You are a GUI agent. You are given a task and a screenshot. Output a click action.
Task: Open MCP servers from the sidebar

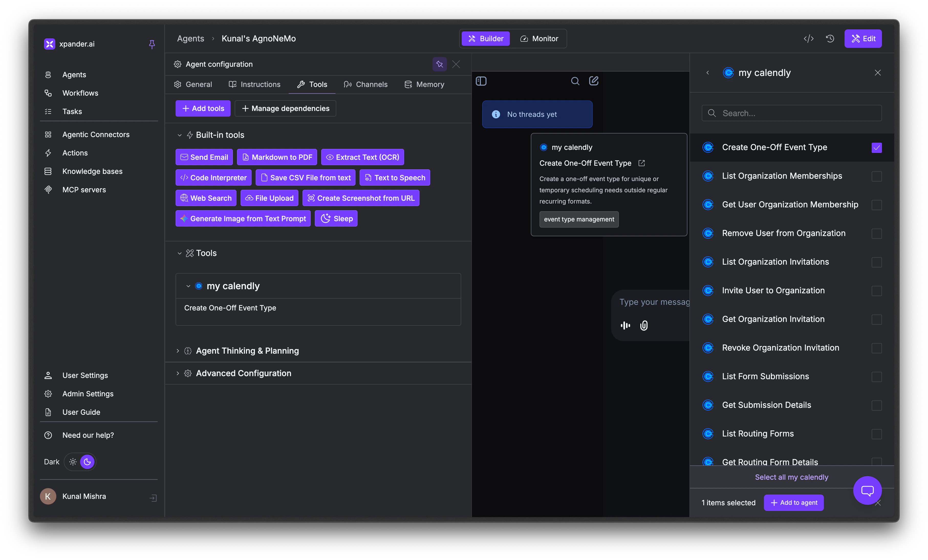point(84,189)
